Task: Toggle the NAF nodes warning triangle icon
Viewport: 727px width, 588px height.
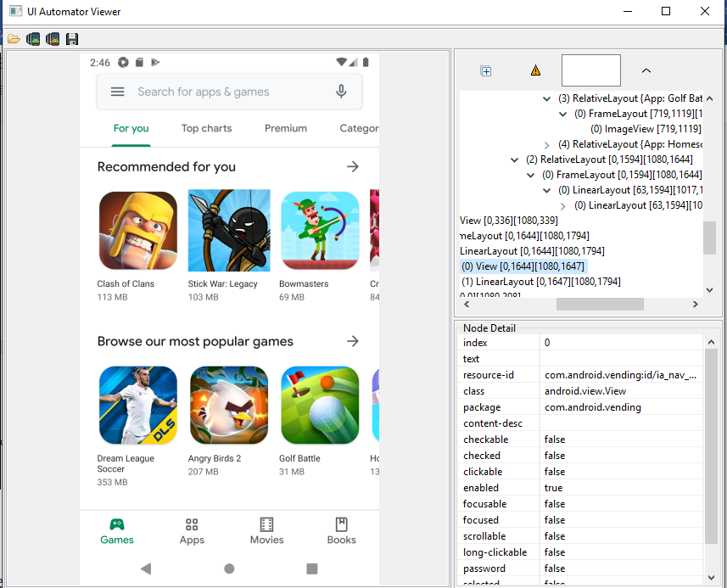Action: pos(535,71)
